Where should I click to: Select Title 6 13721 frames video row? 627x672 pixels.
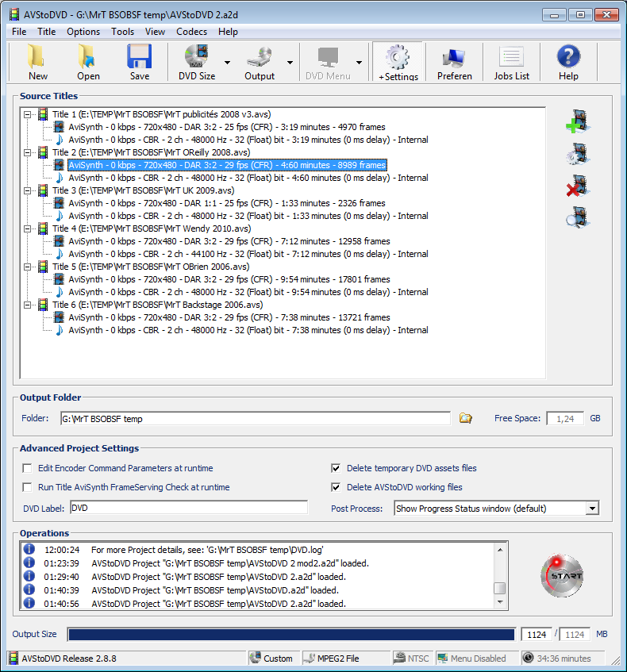coord(229,317)
